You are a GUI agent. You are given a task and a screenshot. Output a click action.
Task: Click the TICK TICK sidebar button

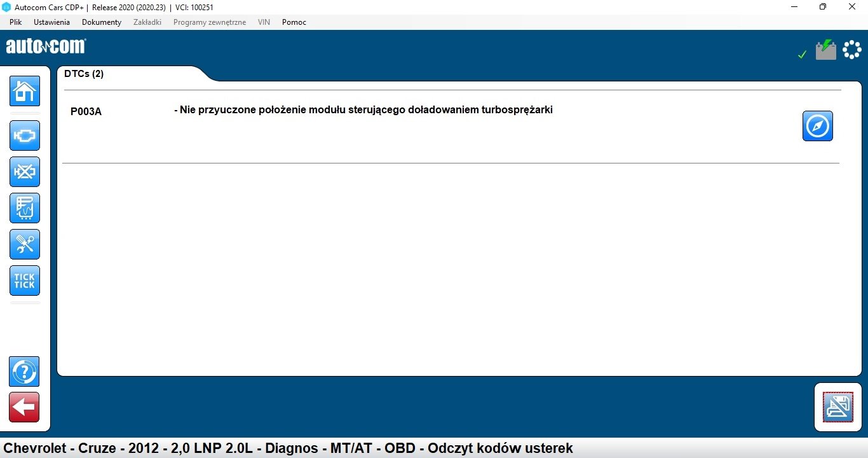click(x=25, y=281)
